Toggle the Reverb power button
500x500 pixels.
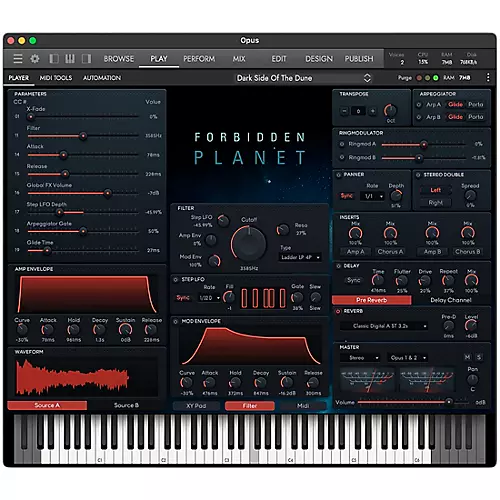338,311
